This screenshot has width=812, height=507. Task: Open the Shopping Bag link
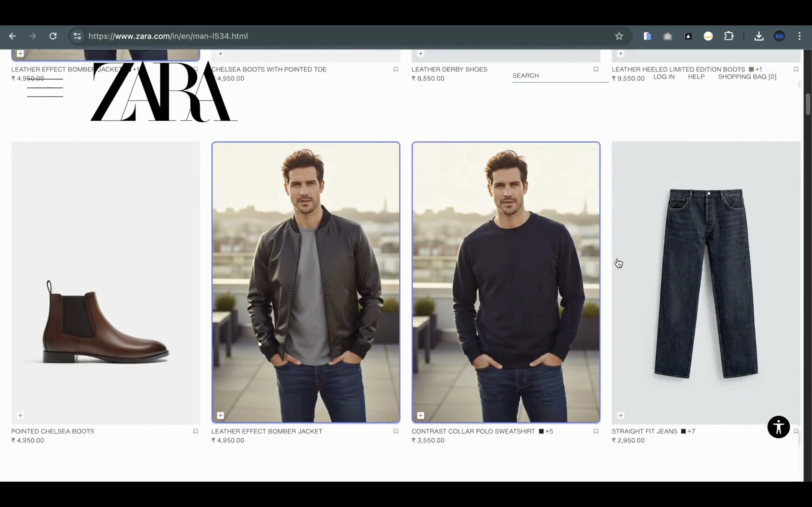747,77
